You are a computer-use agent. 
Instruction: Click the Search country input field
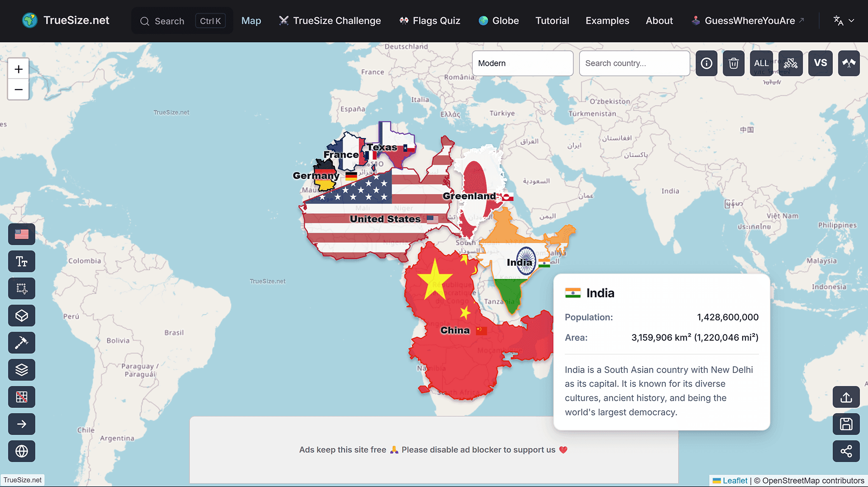click(634, 63)
